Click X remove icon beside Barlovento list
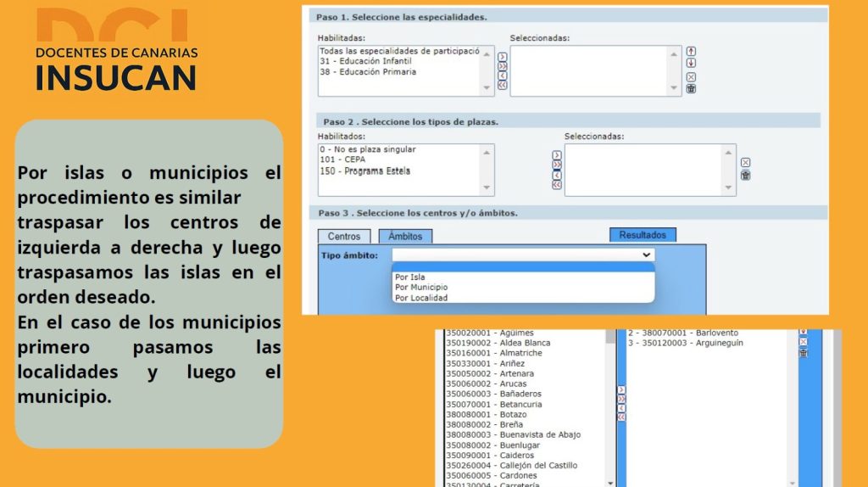This screenshot has width=868, height=487. click(804, 341)
